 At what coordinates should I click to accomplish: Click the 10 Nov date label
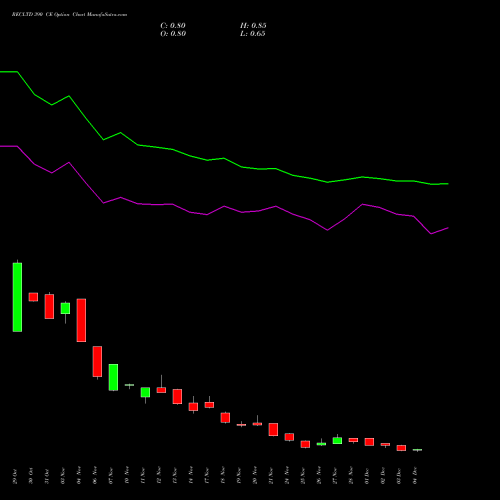(127, 476)
